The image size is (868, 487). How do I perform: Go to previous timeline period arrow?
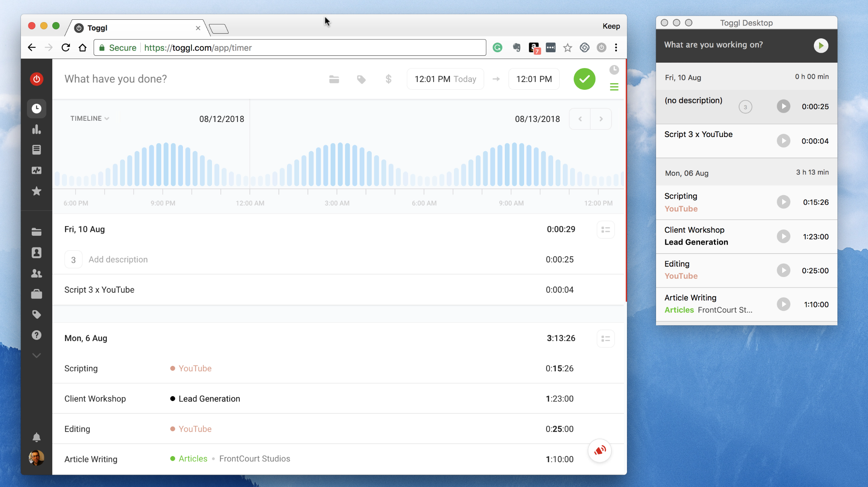click(580, 119)
